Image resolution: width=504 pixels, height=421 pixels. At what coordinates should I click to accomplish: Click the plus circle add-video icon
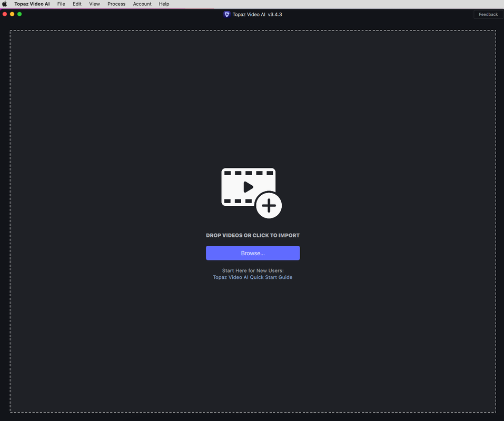[269, 206]
